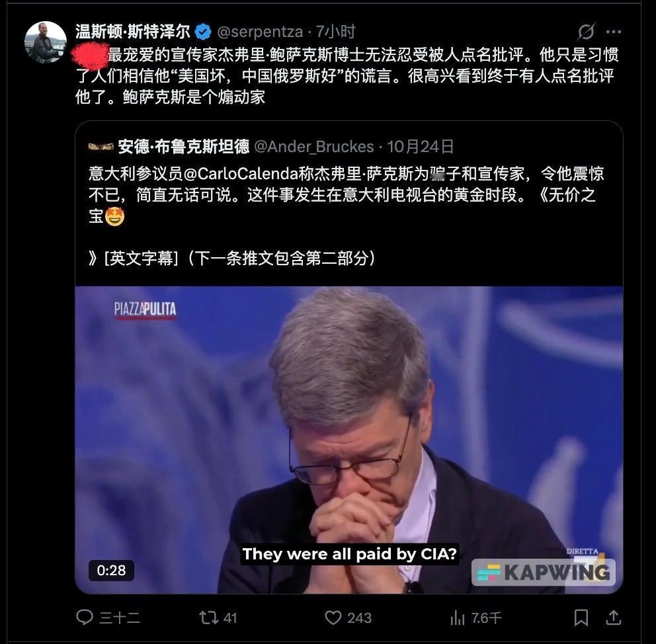
Task: Click the author name 温斯顿·斯特泽尔
Action: click(133, 32)
